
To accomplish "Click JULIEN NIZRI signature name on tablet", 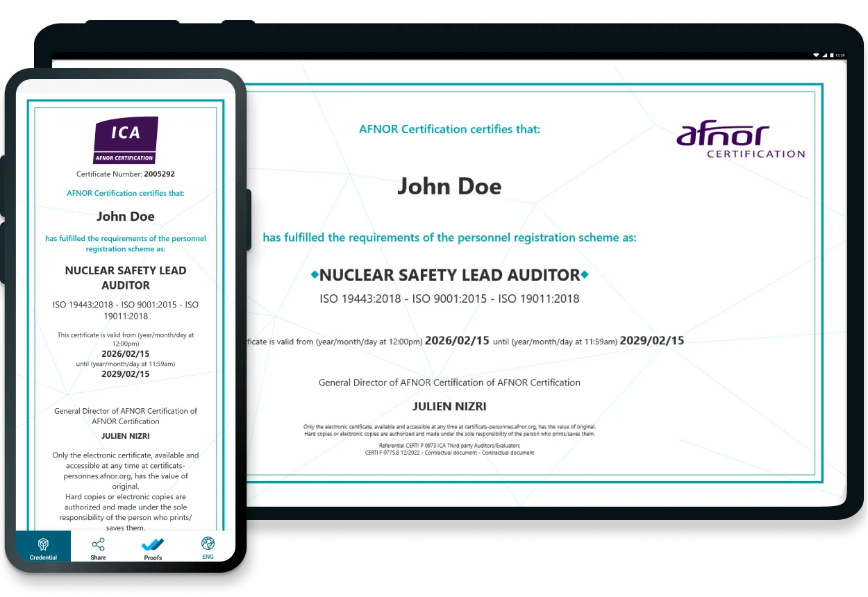I will pyautogui.click(x=449, y=407).
